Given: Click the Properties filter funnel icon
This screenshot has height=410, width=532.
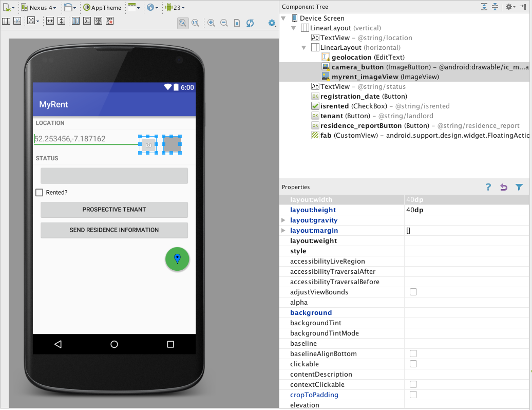Looking at the screenshot, I should click(x=519, y=188).
